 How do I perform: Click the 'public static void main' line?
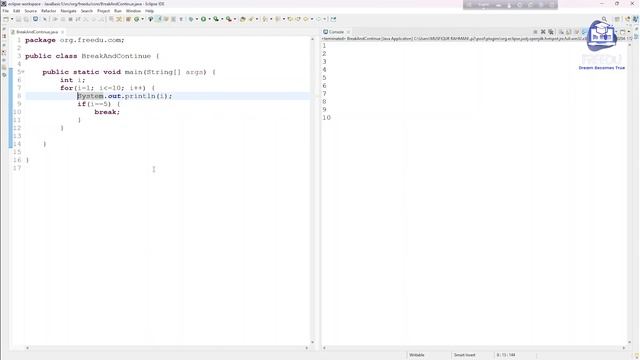coord(129,72)
